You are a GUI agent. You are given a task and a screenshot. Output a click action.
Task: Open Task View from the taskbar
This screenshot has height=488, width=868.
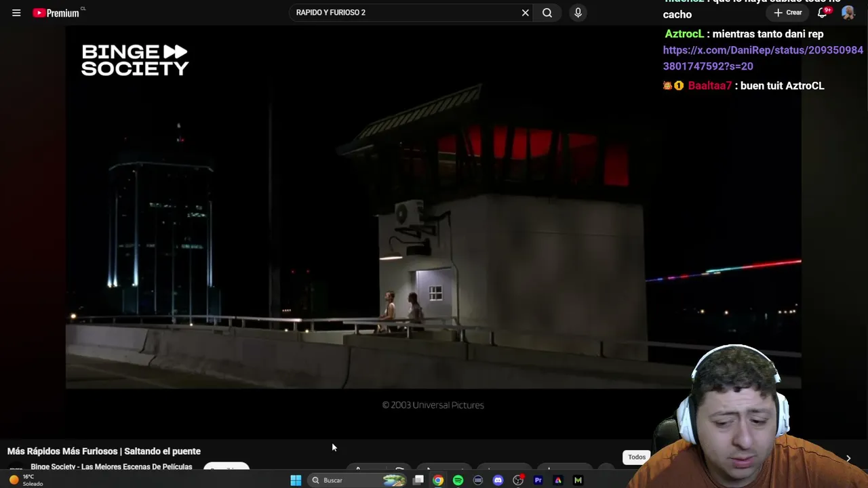418,480
